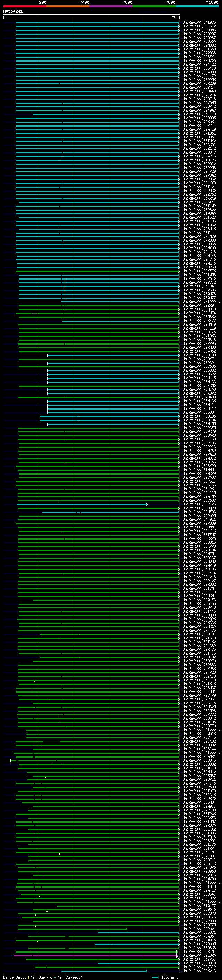This screenshot has height=980, width=222.
Task: Select hit label UniRef100_C5YDH5
Action: (x=199, y=103)
